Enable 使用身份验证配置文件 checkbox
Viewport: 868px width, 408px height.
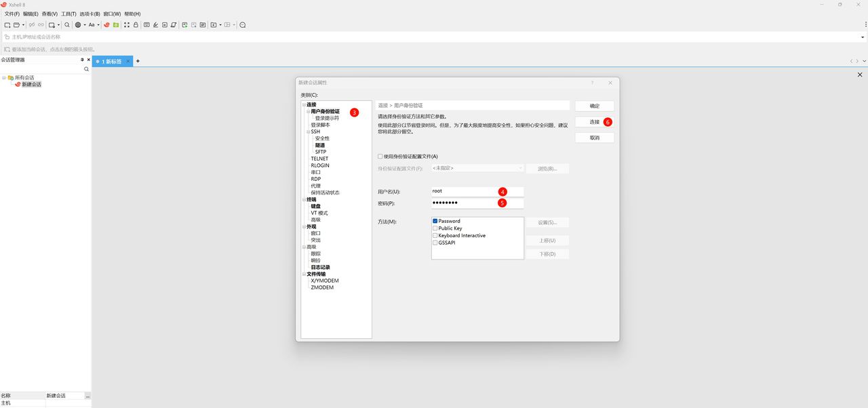pyautogui.click(x=380, y=157)
